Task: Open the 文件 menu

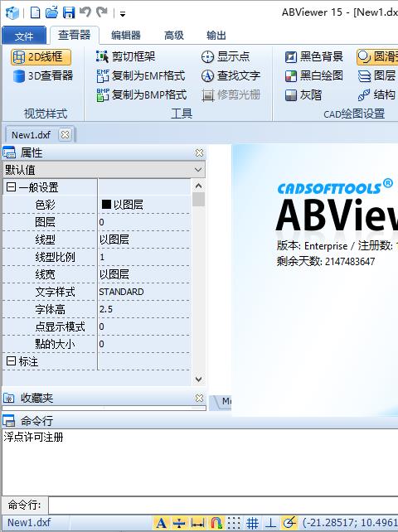Action: (24, 36)
